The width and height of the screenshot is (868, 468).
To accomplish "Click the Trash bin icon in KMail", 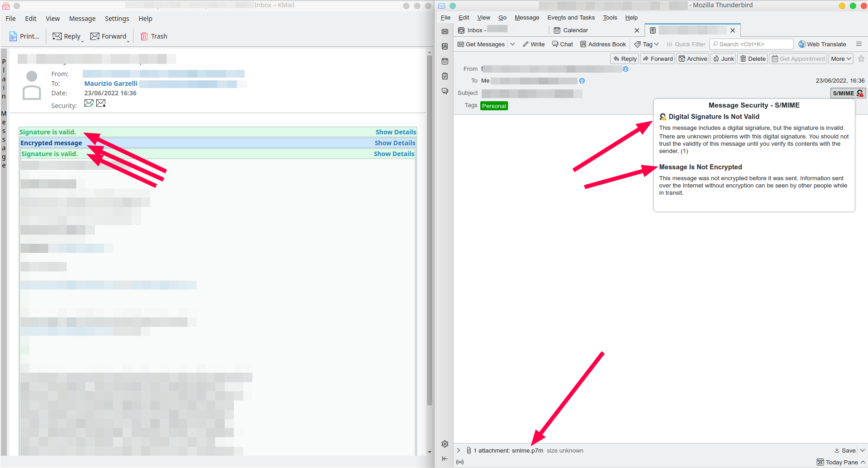I will [x=144, y=36].
